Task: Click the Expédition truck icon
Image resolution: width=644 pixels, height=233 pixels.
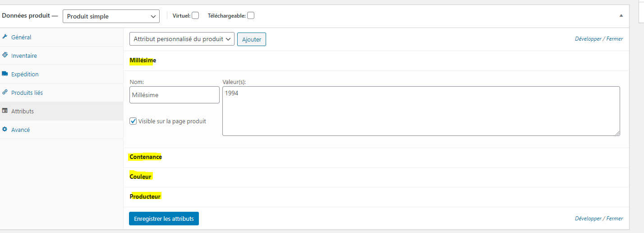Action: tap(5, 74)
